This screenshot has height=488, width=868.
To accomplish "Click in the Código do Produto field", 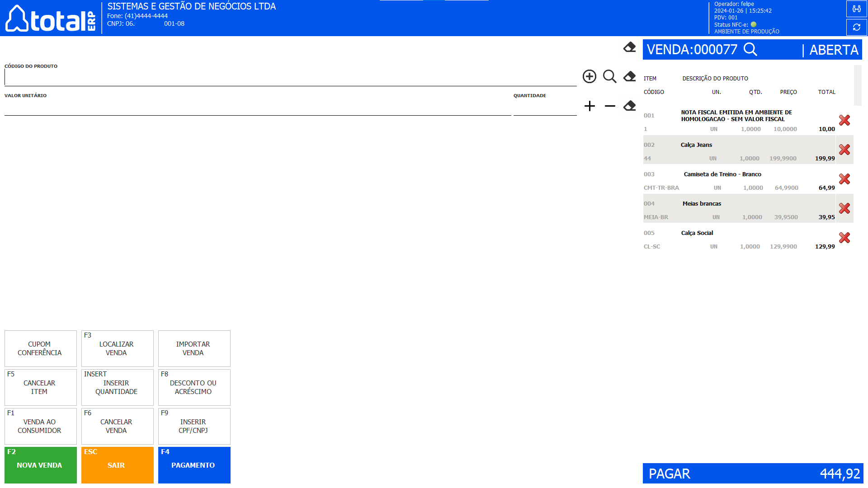I will [x=289, y=78].
